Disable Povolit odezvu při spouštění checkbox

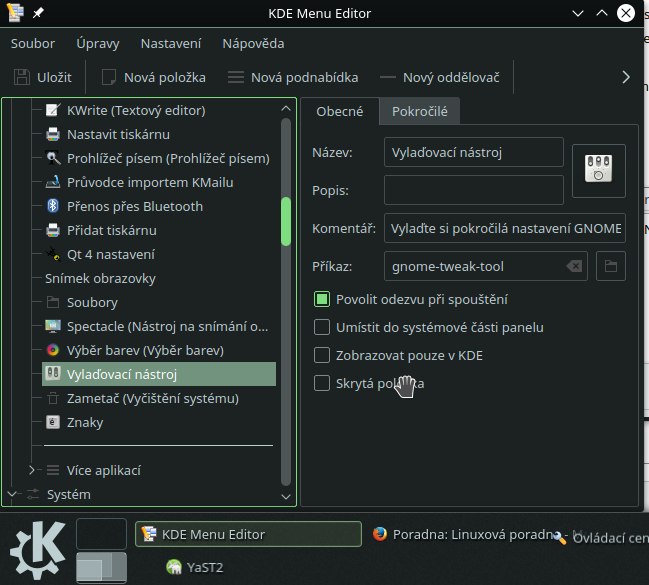(x=322, y=299)
